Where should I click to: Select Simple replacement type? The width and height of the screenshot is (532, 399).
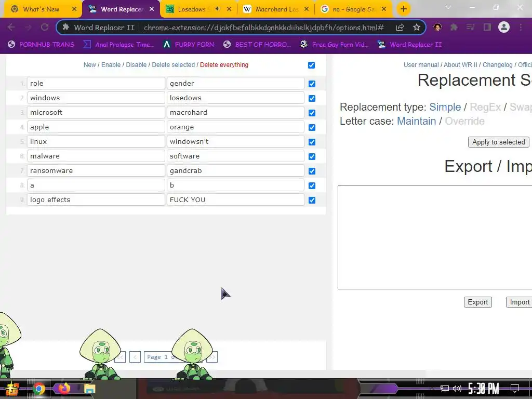[445, 107]
